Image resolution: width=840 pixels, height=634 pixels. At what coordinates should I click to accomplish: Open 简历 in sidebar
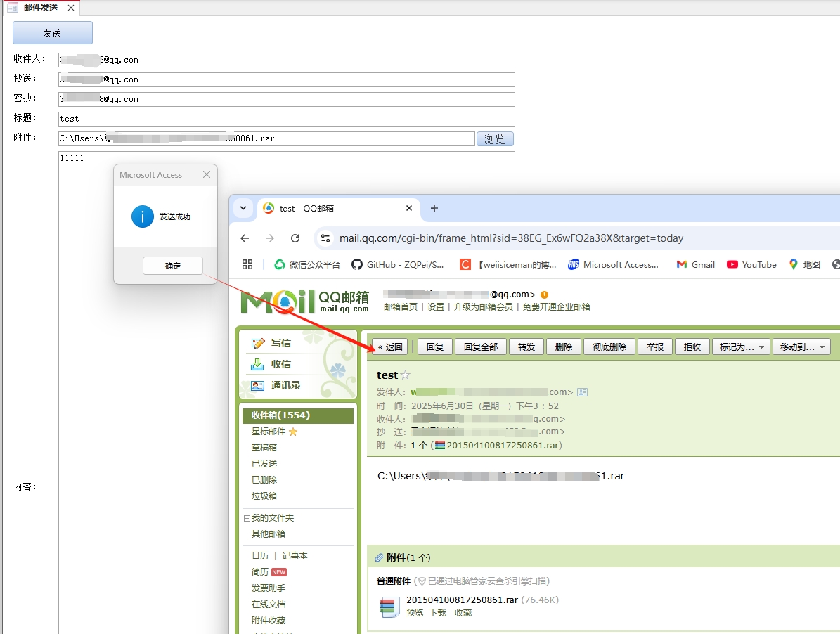pos(260,572)
